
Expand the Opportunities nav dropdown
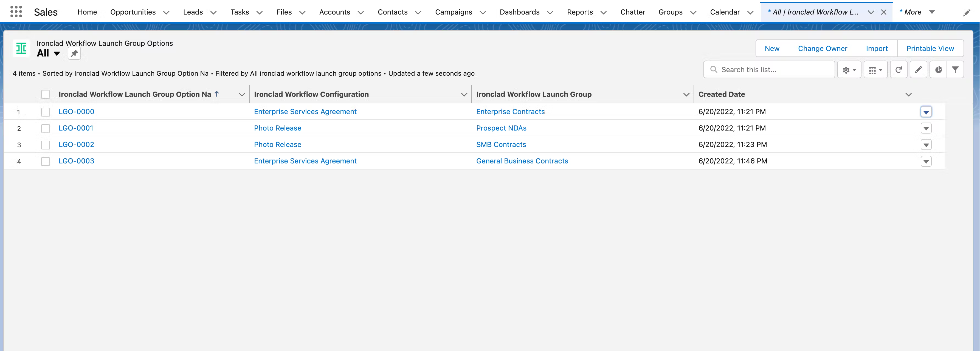click(x=166, y=12)
